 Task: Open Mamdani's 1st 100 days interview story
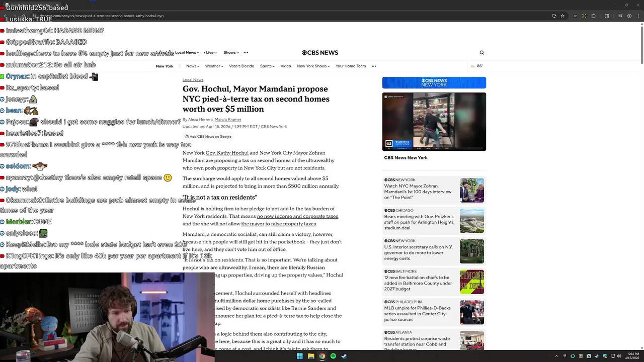[418, 192]
